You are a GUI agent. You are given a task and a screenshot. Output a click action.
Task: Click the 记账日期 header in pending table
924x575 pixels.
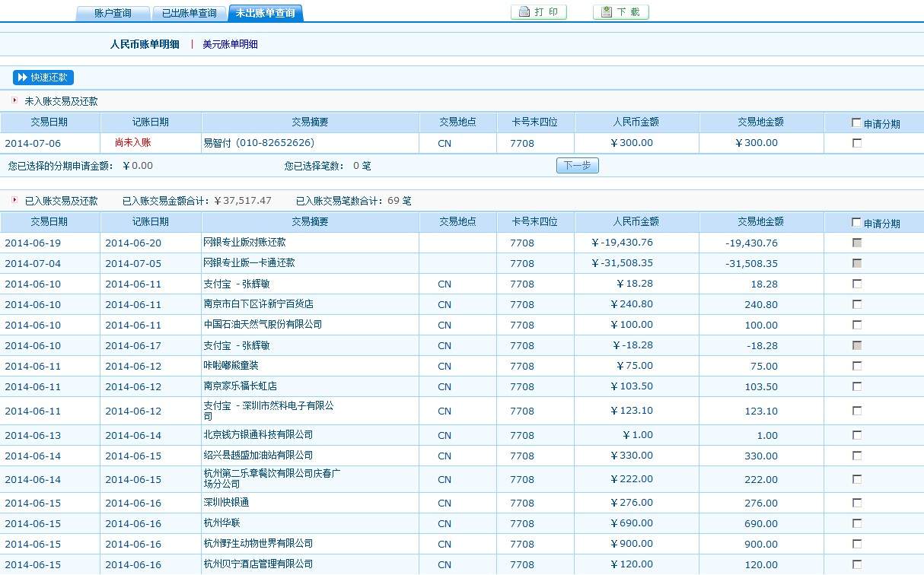coord(151,122)
